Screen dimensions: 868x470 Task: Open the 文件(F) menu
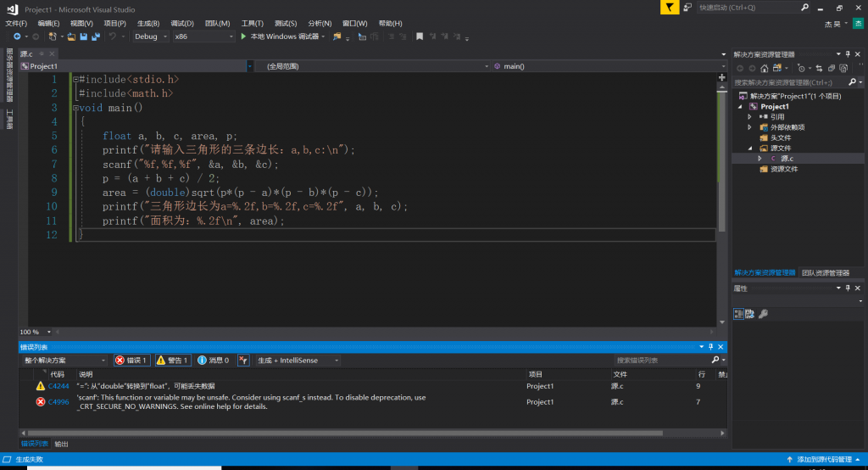[x=16, y=23]
